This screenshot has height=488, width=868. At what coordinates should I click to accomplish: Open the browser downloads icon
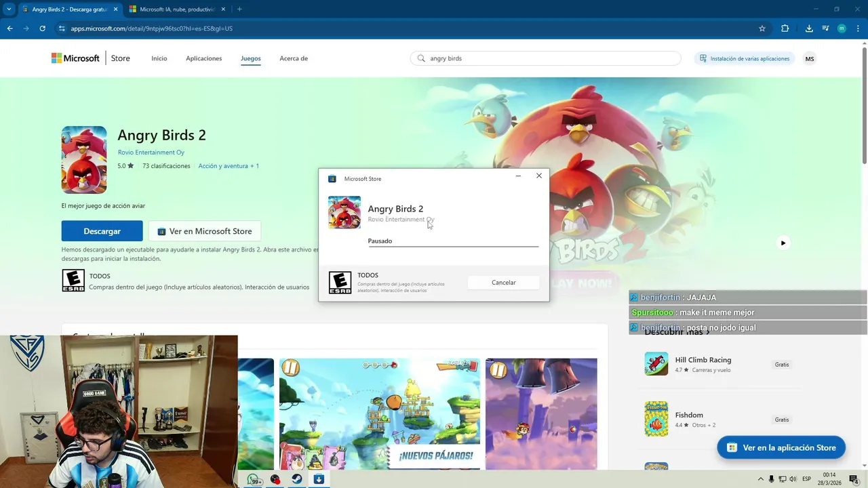809,28
